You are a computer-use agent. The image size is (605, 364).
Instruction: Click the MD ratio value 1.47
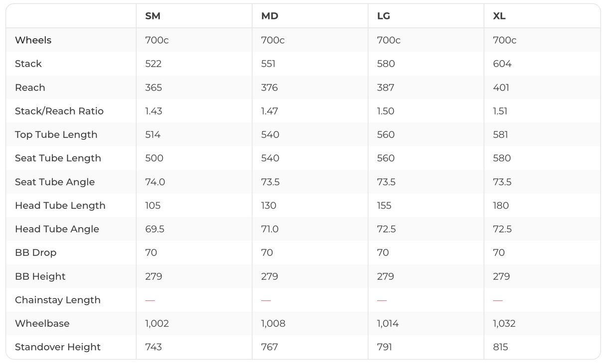pos(269,111)
